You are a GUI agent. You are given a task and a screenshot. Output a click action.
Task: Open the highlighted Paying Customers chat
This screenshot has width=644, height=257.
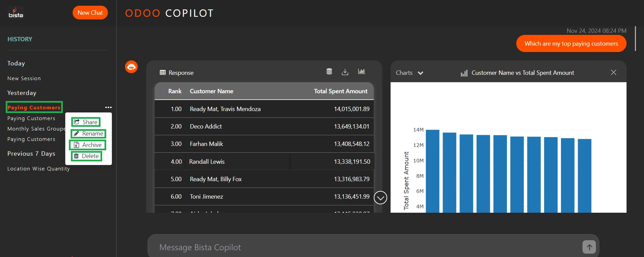pyautogui.click(x=34, y=107)
